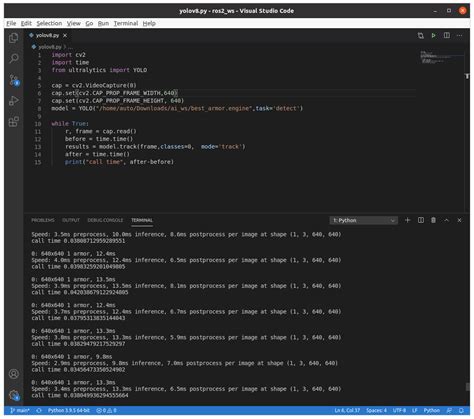Screen dimensions: 474x419
Task: Click the feedback icon in status bar
Action: (x=449, y=410)
